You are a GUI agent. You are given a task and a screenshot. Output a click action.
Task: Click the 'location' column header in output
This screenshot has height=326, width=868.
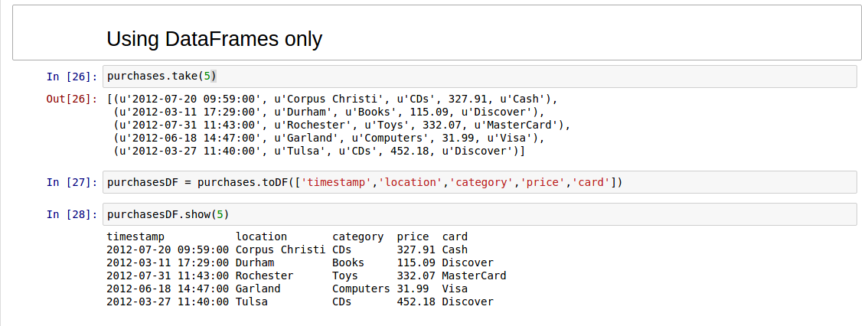(x=261, y=237)
